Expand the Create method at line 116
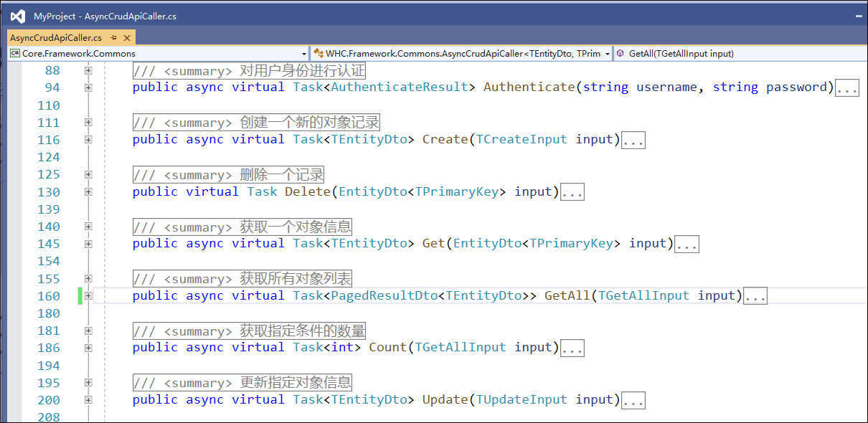Image resolution: width=868 pixels, height=423 pixels. [88, 140]
